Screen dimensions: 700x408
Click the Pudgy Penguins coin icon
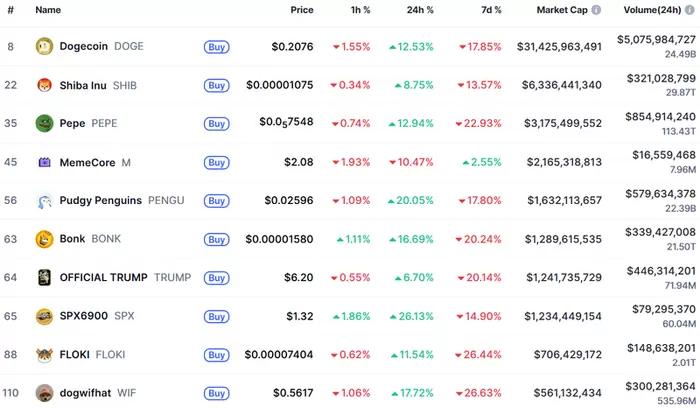[x=44, y=200]
